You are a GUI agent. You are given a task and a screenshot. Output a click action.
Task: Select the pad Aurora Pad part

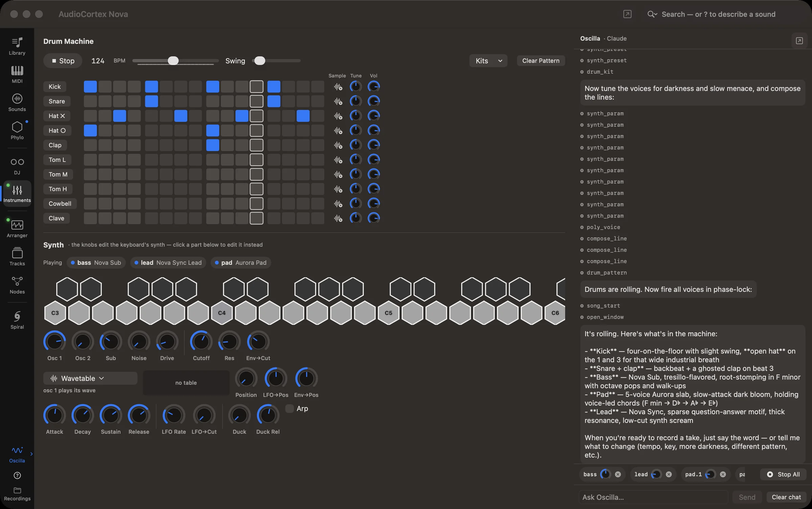[241, 263]
